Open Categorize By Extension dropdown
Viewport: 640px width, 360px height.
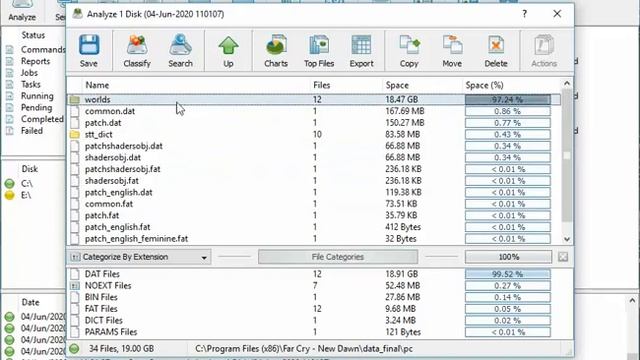[x=139, y=257]
